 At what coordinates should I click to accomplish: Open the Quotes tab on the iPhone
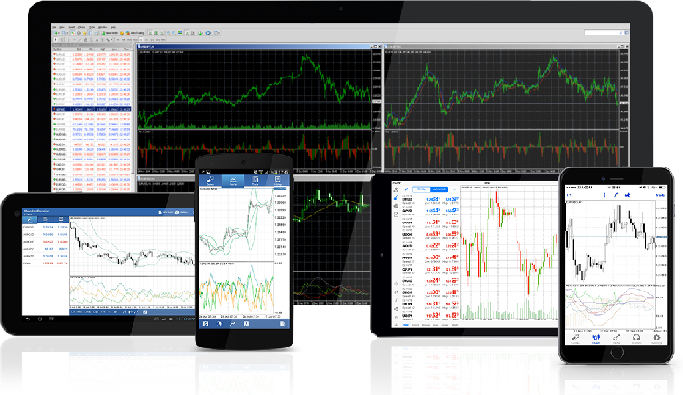point(575,338)
